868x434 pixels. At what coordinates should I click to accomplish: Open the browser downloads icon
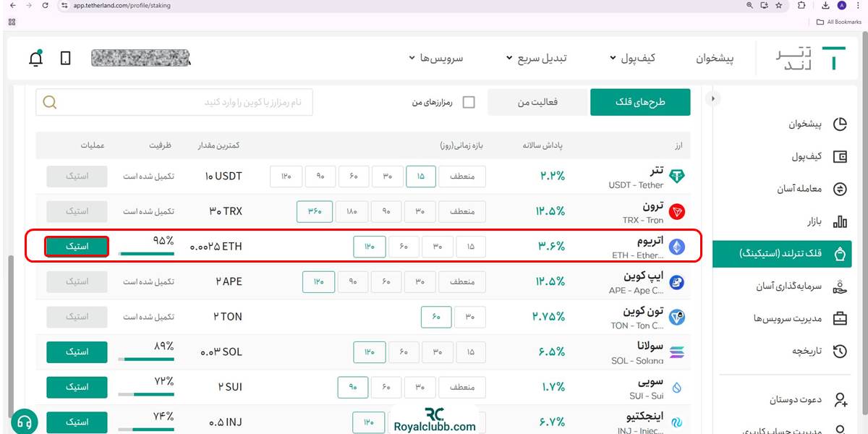pos(826,5)
